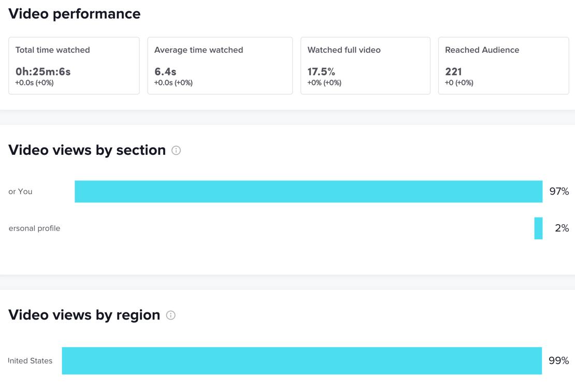Click the Watched full video card
Viewport: 575px width, 392px height.
[x=365, y=66]
